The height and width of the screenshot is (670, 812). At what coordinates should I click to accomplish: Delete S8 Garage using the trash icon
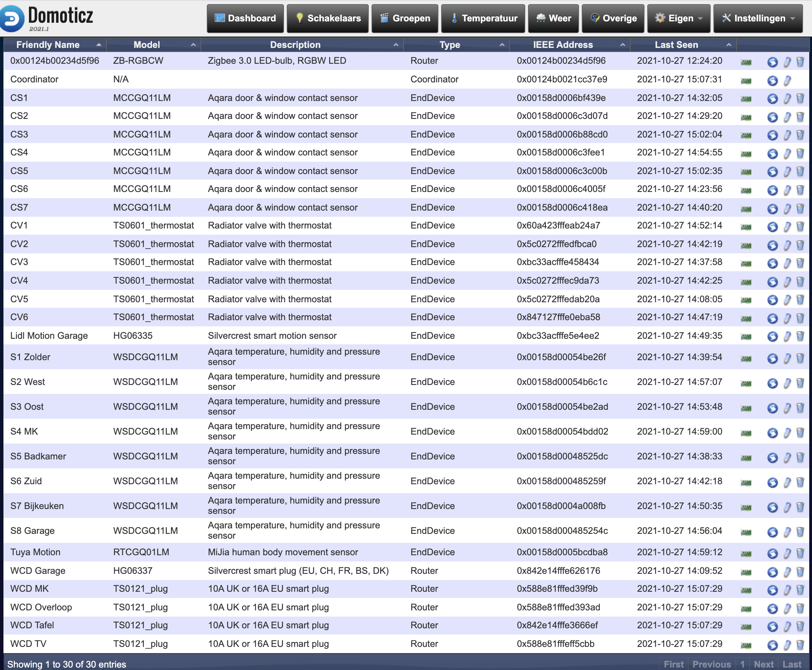coord(800,532)
